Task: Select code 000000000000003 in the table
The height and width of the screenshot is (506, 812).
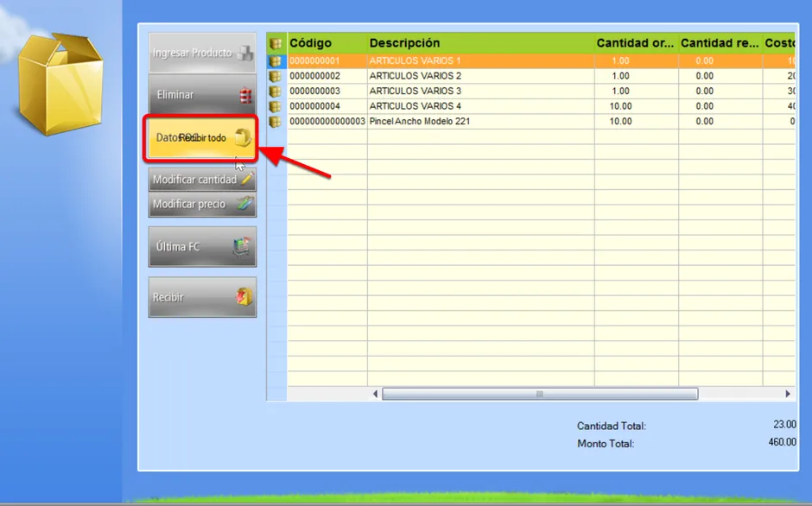Action: coord(327,122)
